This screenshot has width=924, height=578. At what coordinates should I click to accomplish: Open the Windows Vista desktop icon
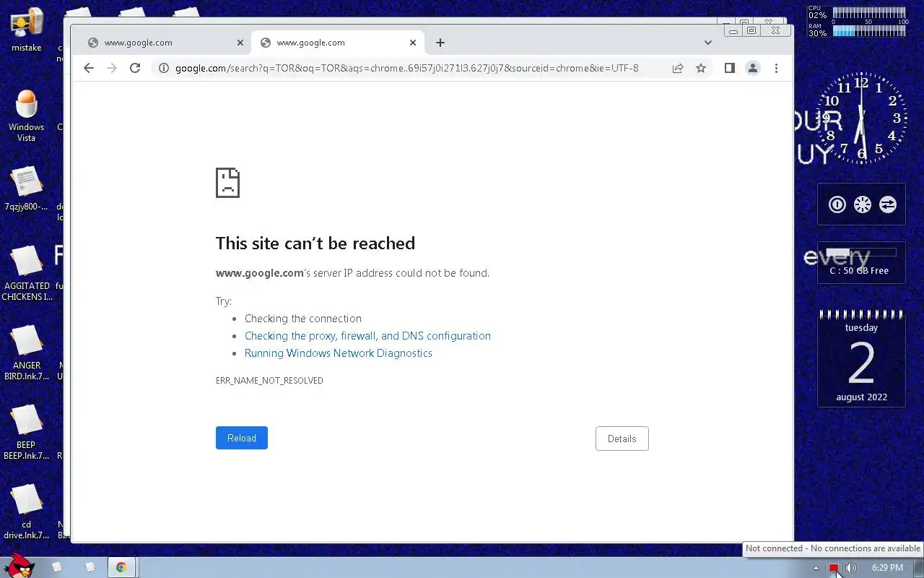(27, 116)
